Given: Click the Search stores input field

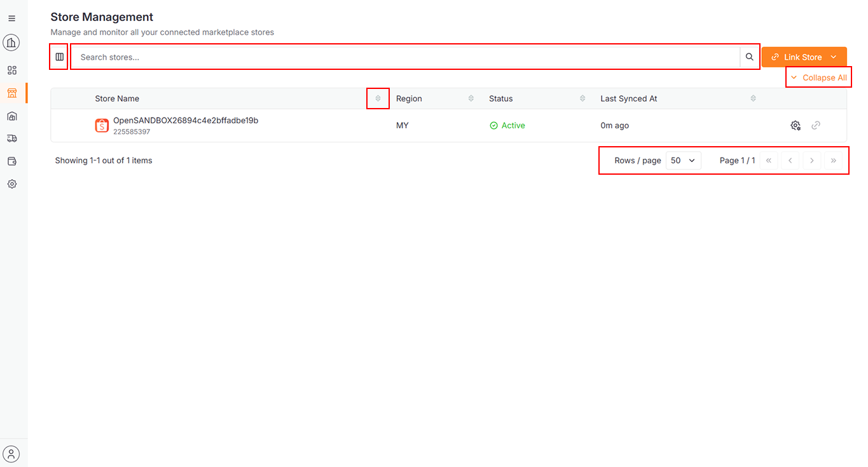Looking at the screenshot, I should pyautogui.click(x=407, y=57).
